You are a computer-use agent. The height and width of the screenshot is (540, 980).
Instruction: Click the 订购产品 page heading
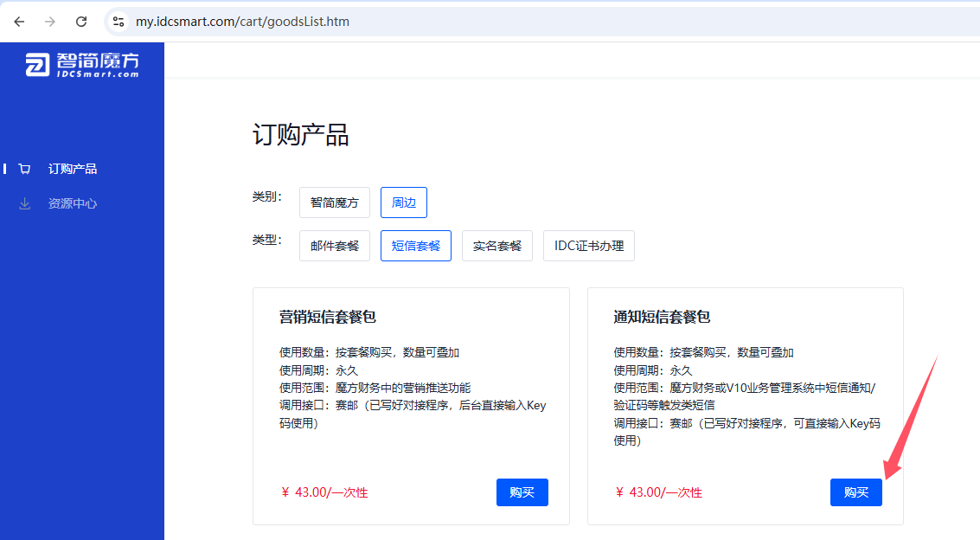pyautogui.click(x=301, y=134)
